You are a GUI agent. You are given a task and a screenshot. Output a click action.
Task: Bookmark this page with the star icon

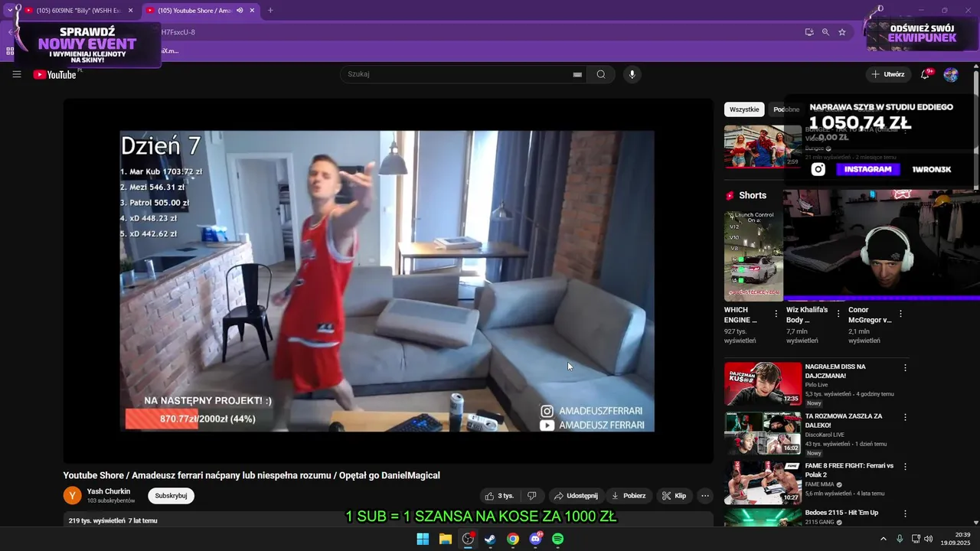coord(842,32)
